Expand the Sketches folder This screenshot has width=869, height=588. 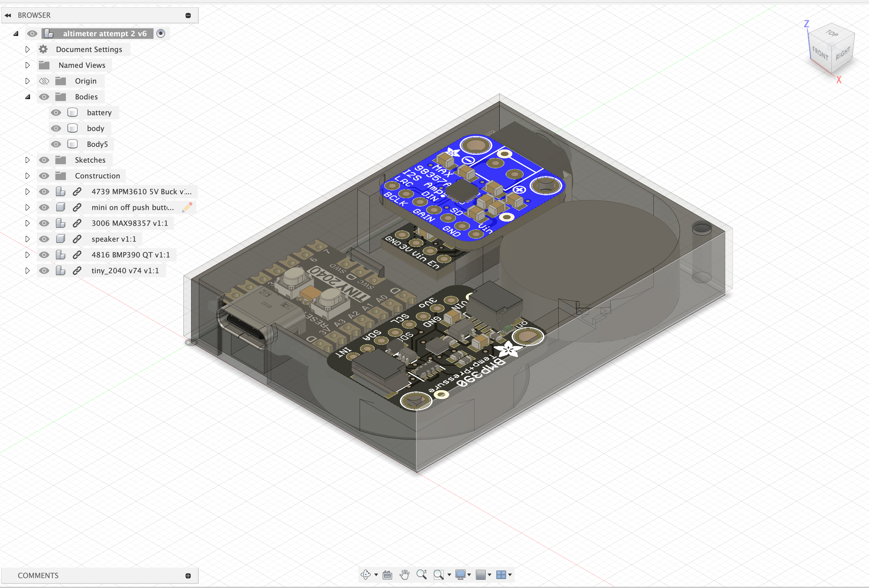coord(27,160)
